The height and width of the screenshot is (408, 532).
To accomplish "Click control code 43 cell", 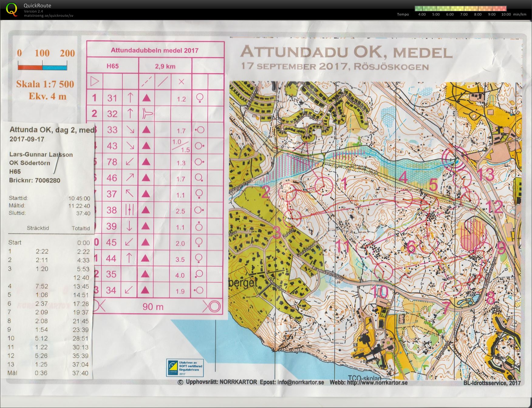I will tap(112, 146).
